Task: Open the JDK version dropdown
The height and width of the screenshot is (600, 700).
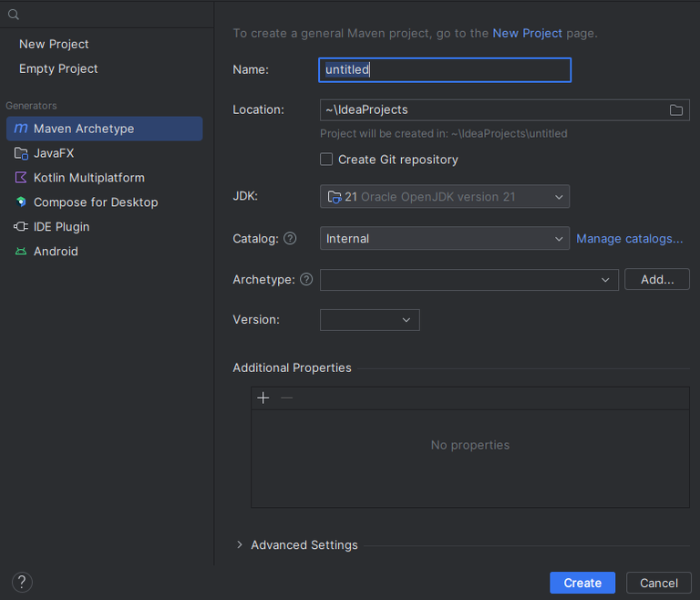Action: [445, 197]
